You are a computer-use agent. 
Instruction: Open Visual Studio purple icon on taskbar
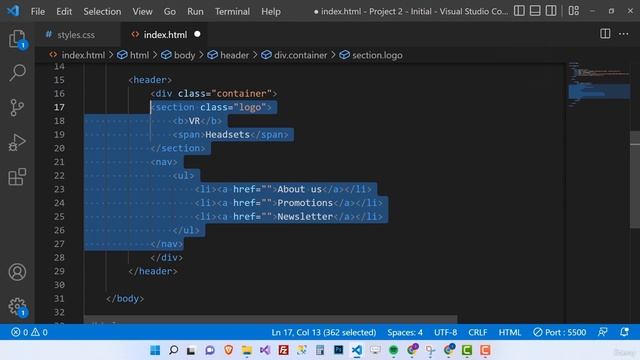point(265,350)
